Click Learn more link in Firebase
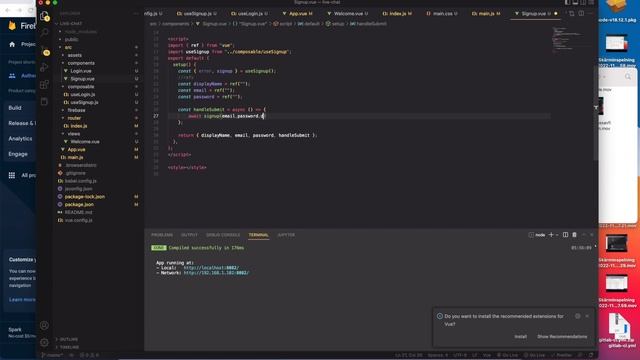Screen dimensions: 640x360 (x=22, y=300)
